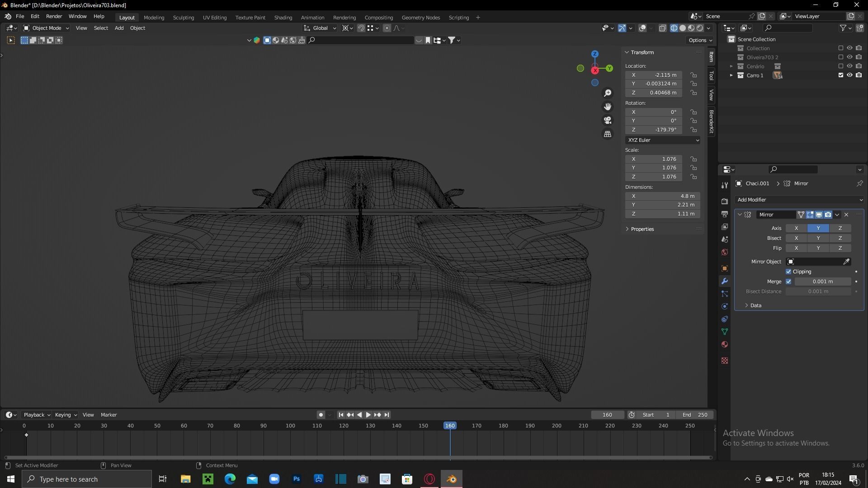Expand the Carro 1 collection
The image size is (868, 488).
tap(731, 75)
